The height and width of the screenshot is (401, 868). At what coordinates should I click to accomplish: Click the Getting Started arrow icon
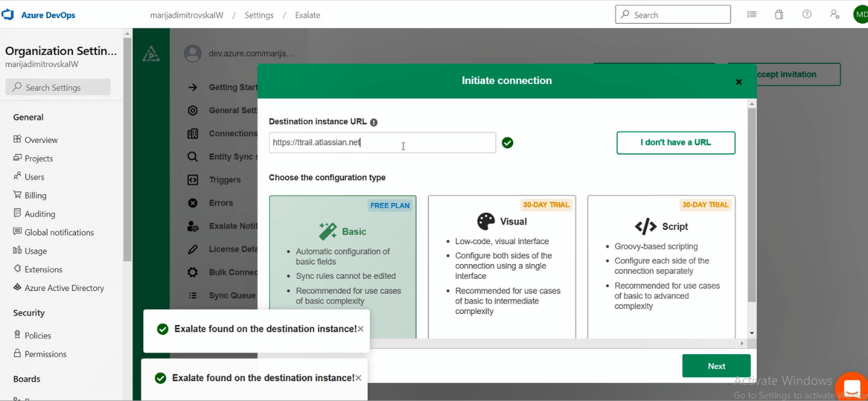(193, 87)
